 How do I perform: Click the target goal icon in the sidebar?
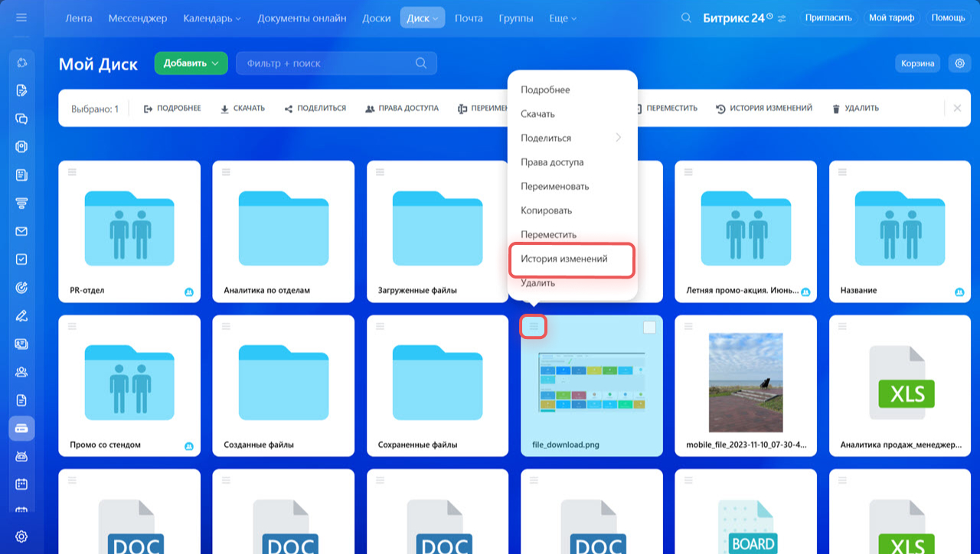click(21, 288)
